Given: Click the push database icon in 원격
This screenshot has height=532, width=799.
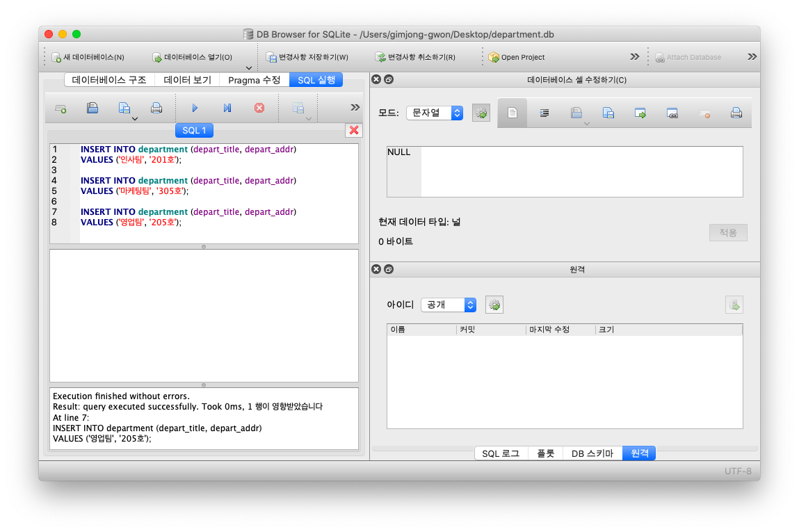Looking at the screenshot, I should 734,305.
